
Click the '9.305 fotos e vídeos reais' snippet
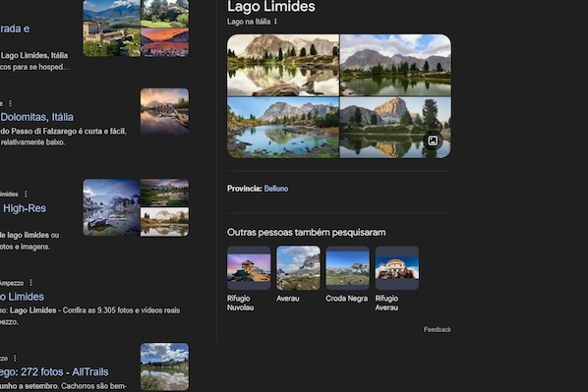(139, 310)
